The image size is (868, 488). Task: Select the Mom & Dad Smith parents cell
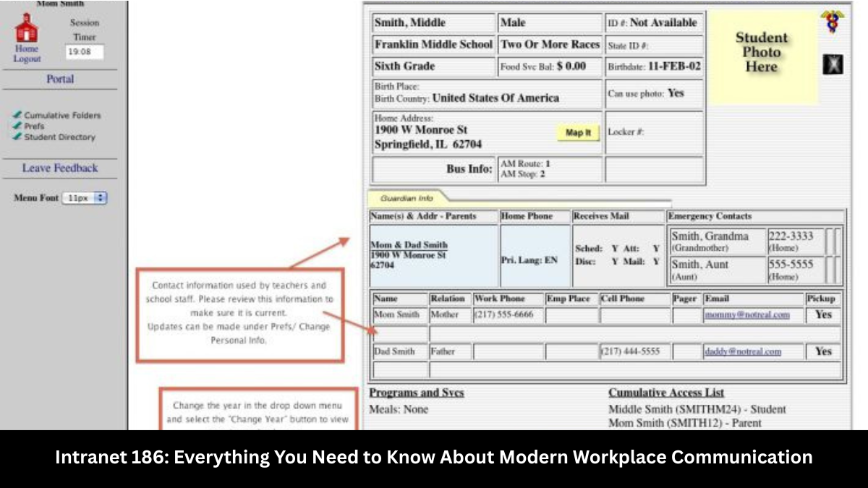click(x=434, y=255)
